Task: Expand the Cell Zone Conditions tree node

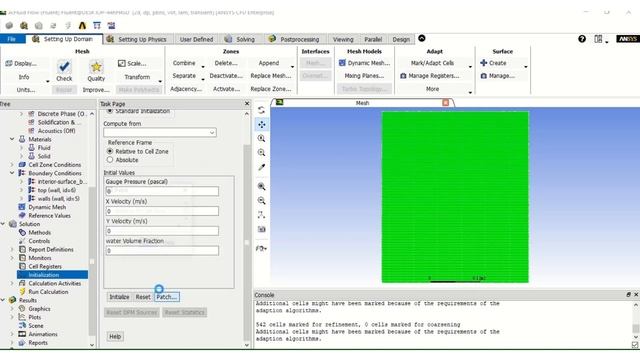Action: pyautogui.click(x=12, y=165)
